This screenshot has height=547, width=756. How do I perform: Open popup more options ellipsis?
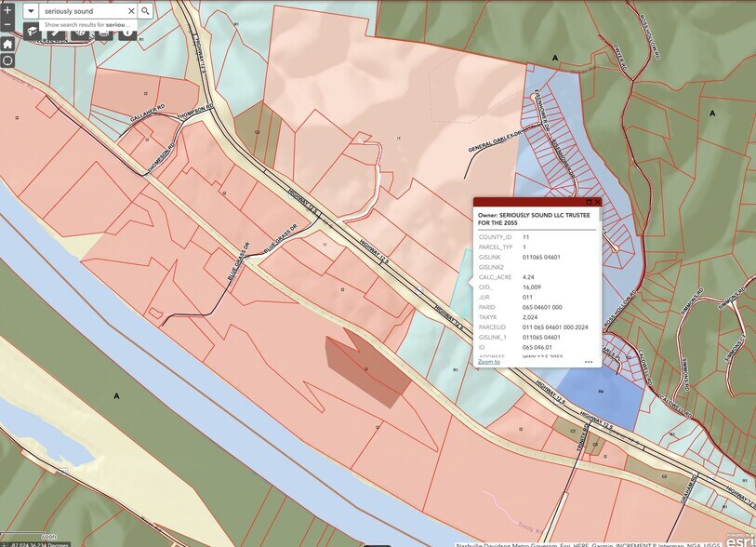pos(588,362)
